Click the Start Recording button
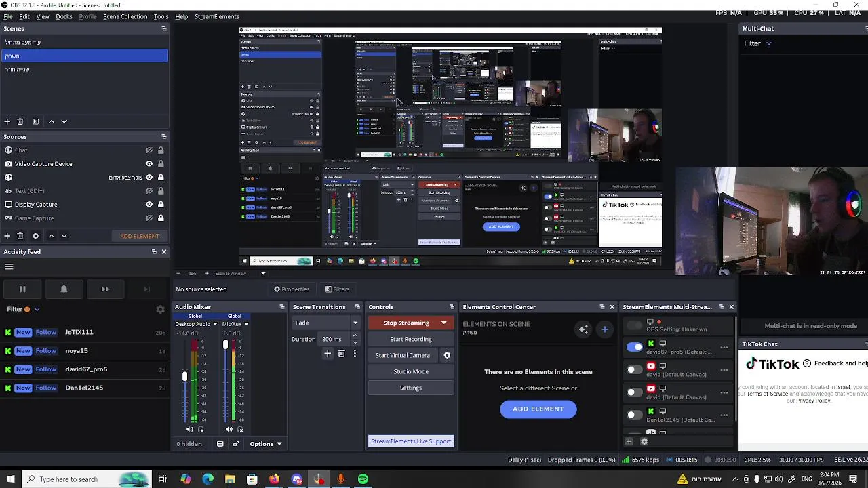Image resolution: width=868 pixels, height=488 pixels. coord(411,339)
